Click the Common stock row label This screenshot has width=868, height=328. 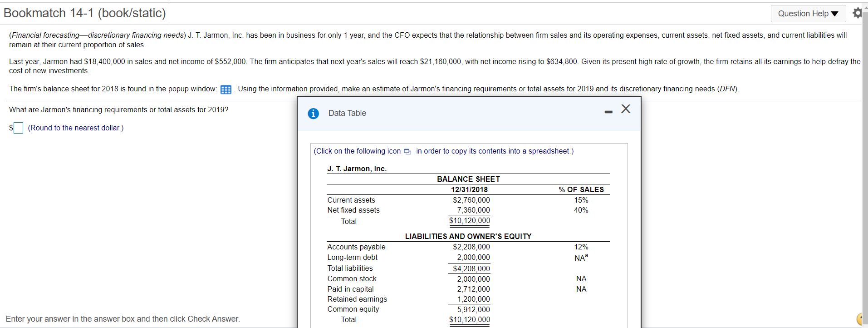pyautogui.click(x=352, y=278)
